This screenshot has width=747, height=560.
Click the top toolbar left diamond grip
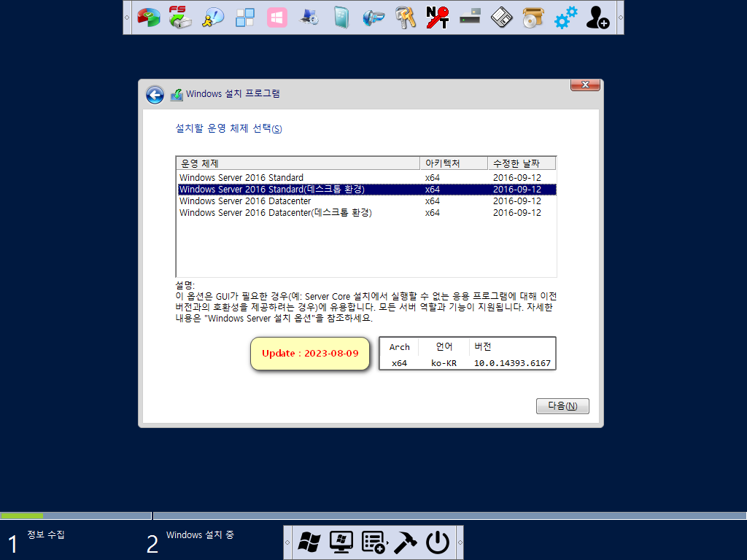click(127, 17)
